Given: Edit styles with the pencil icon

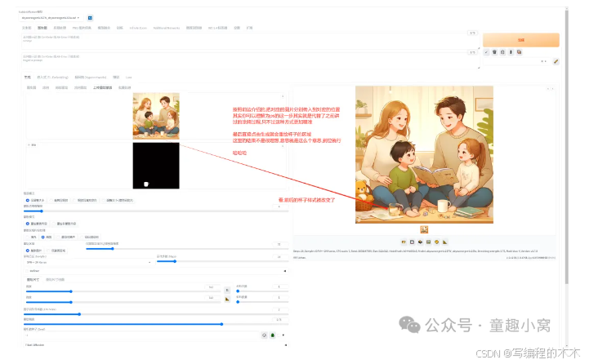Looking at the screenshot, I should (x=556, y=61).
